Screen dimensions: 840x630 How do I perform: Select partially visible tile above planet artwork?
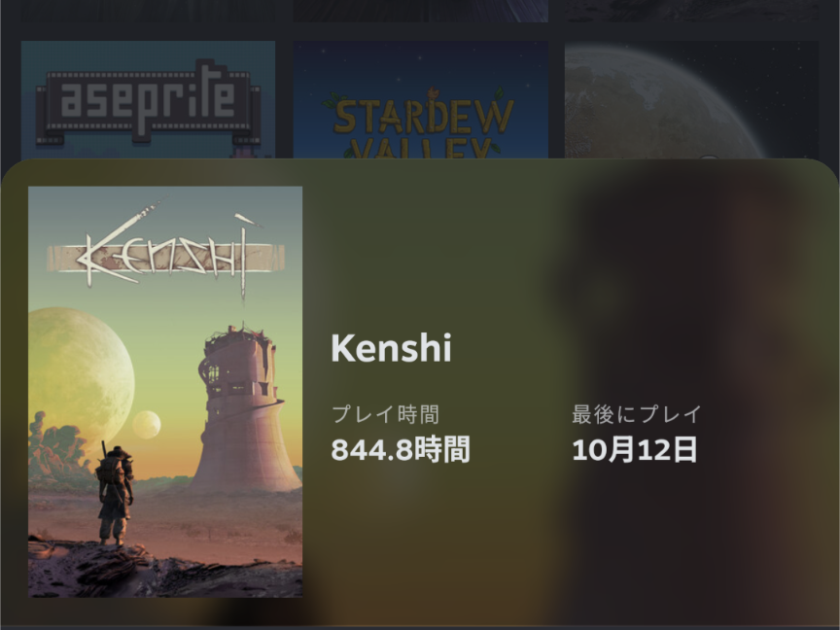point(691,11)
